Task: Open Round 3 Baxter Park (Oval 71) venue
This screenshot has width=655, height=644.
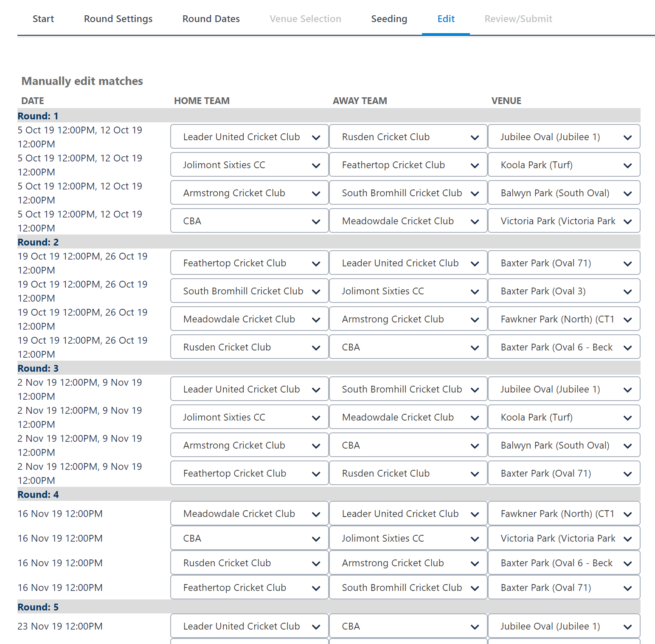Action: coord(564,473)
